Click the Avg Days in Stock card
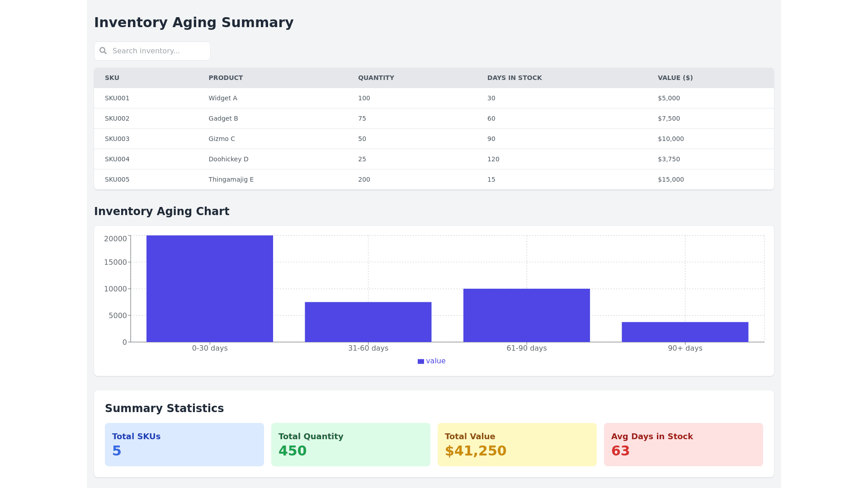Viewport: 868px width, 488px height. pos(683,444)
